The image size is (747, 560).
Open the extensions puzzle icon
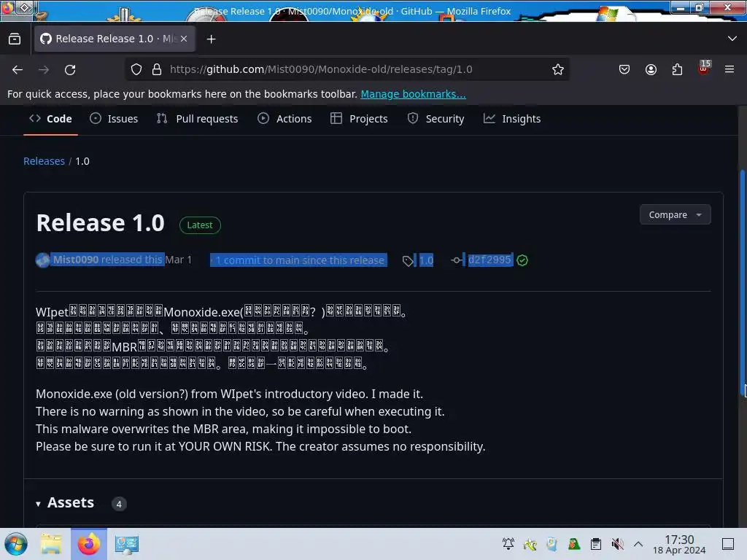[677, 69]
